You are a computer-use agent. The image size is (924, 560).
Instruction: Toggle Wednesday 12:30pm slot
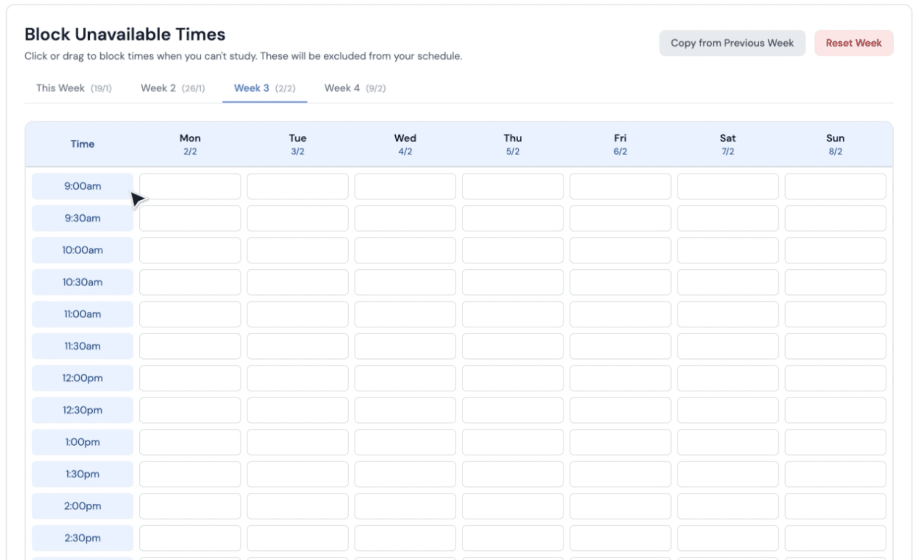[x=405, y=410]
